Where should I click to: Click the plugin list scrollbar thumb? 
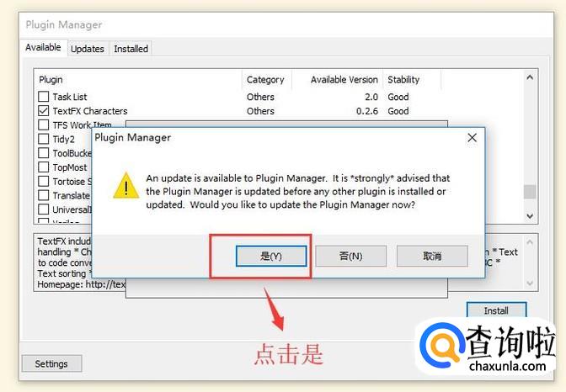[530, 192]
